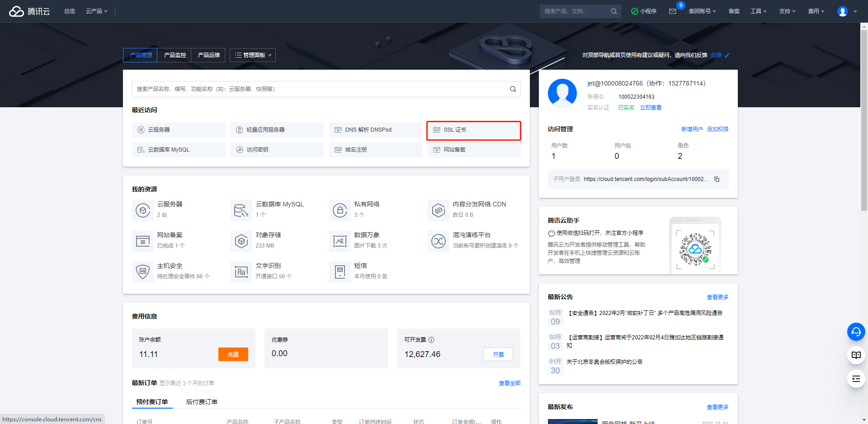The height and width of the screenshot is (424, 868).
Task: Switch to the 产品运维 tab
Action: (x=208, y=55)
